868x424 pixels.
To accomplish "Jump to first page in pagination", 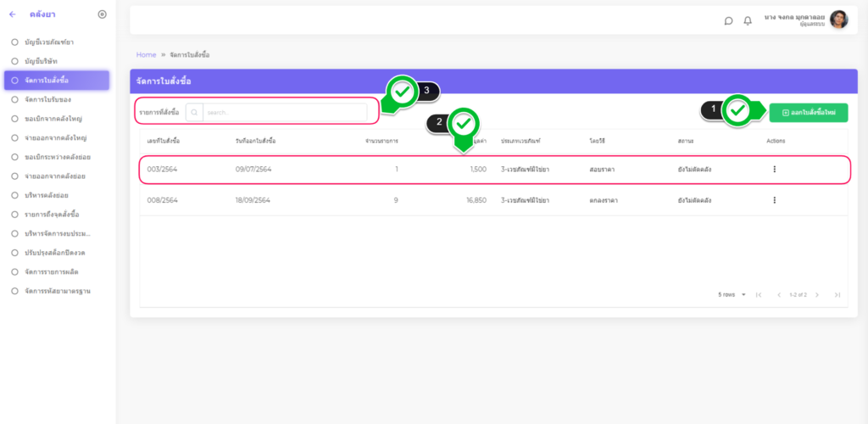I will click(x=759, y=294).
